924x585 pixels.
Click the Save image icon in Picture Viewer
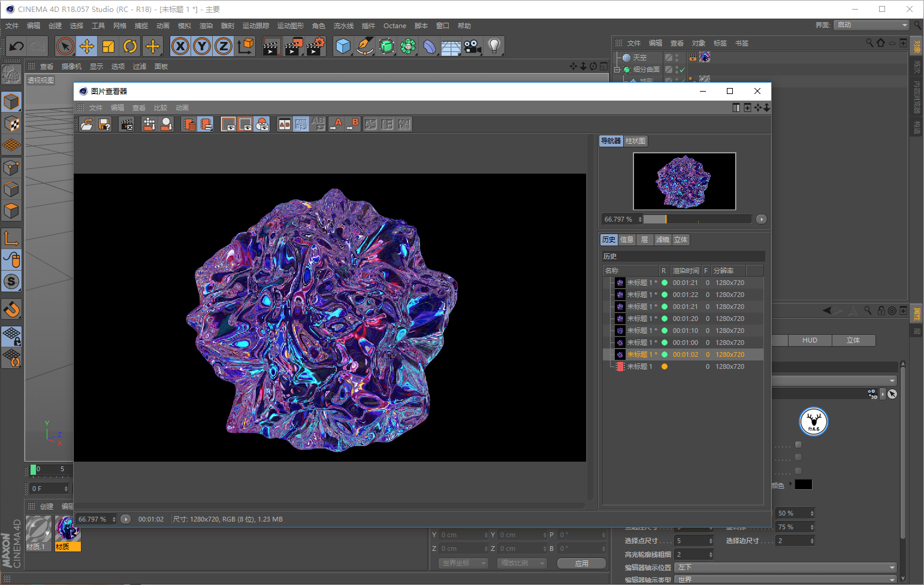pyautogui.click(x=104, y=124)
